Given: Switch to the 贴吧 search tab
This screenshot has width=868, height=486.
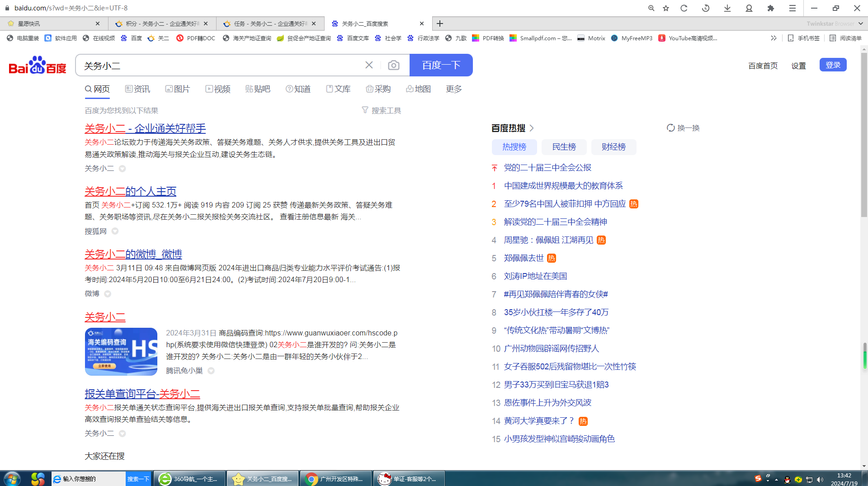Looking at the screenshot, I should pos(258,89).
